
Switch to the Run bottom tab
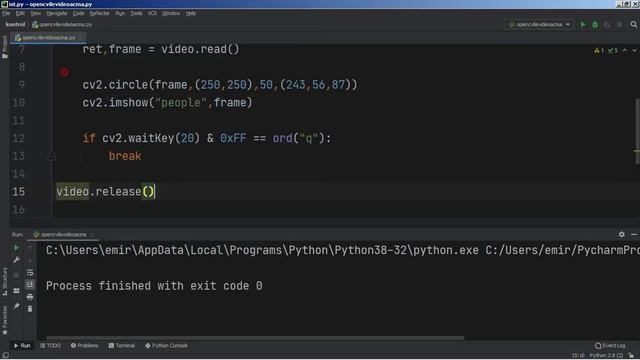(x=22, y=346)
